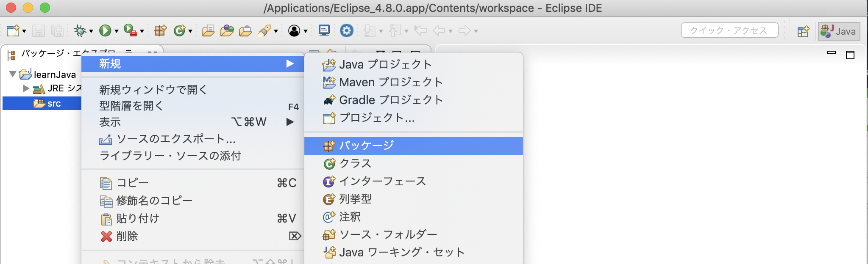Select 列挙型 in the submenu
The image size is (868, 264).
pyautogui.click(x=414, y=199)
